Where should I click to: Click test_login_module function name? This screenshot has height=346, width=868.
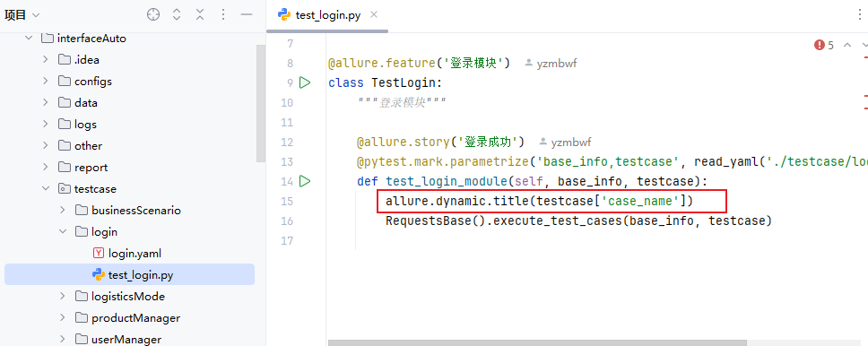pyautogui.click(x=447, y=181)
